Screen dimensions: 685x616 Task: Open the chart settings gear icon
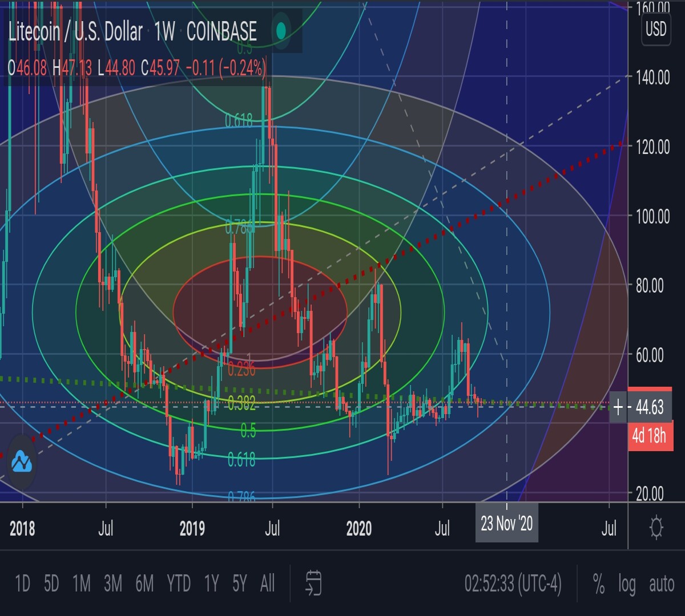pos(656,528)
